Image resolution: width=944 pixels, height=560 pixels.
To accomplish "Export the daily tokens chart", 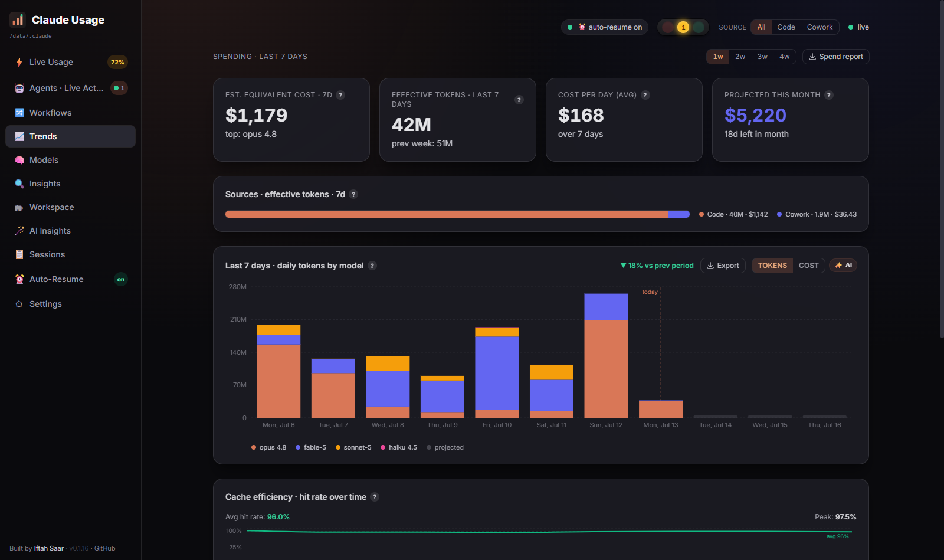I will [x=723, y=266].
